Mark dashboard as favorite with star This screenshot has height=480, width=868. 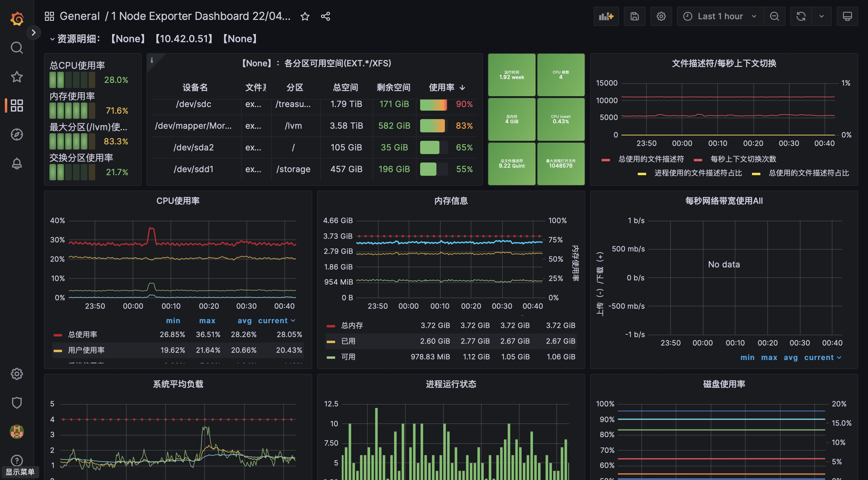[x=305, y=16]
